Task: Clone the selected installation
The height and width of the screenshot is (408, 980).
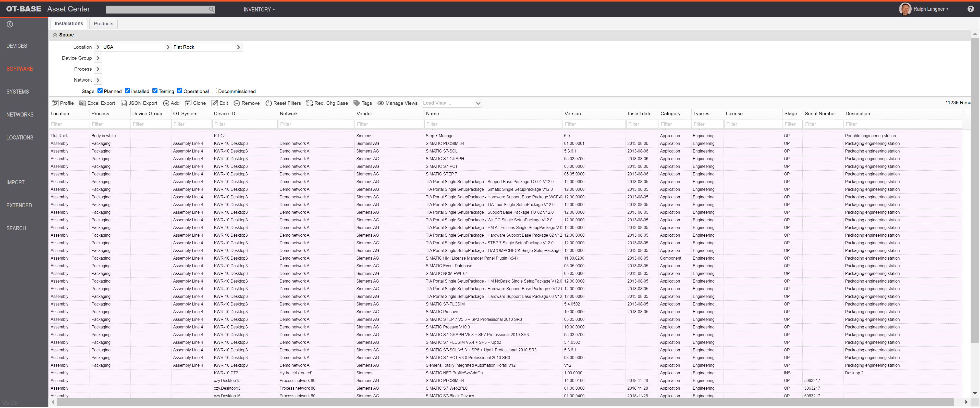Action: [195, 103]
